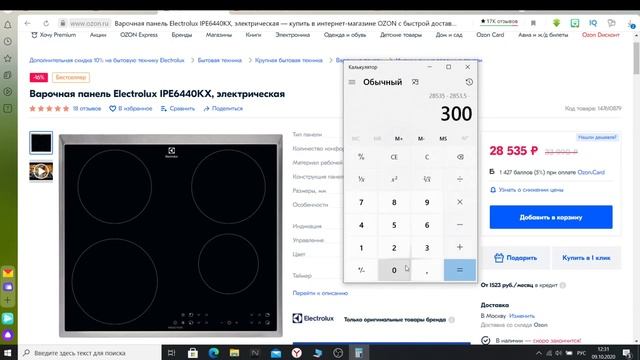Open Одежда и обувь menu item

coord(345,35)
